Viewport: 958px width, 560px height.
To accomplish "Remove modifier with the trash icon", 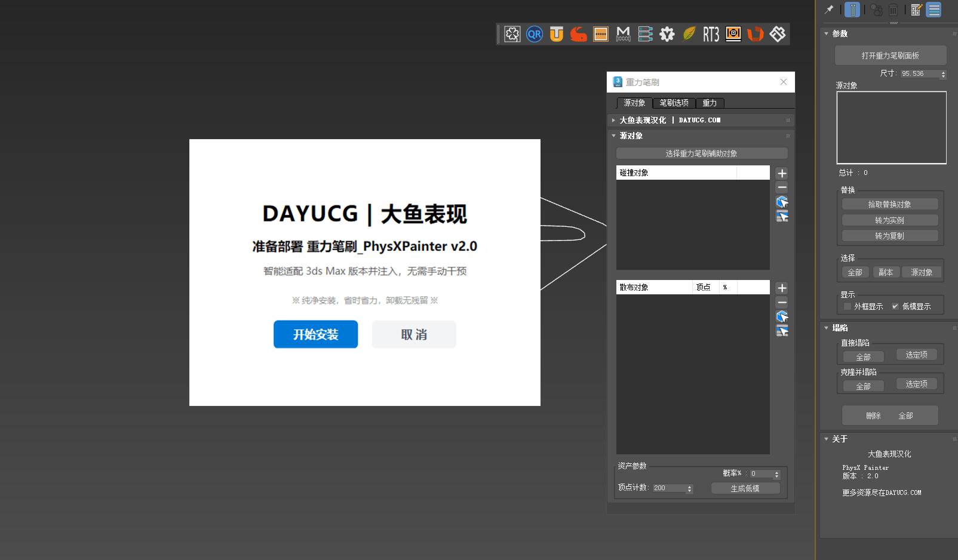I will coord(893,10).
